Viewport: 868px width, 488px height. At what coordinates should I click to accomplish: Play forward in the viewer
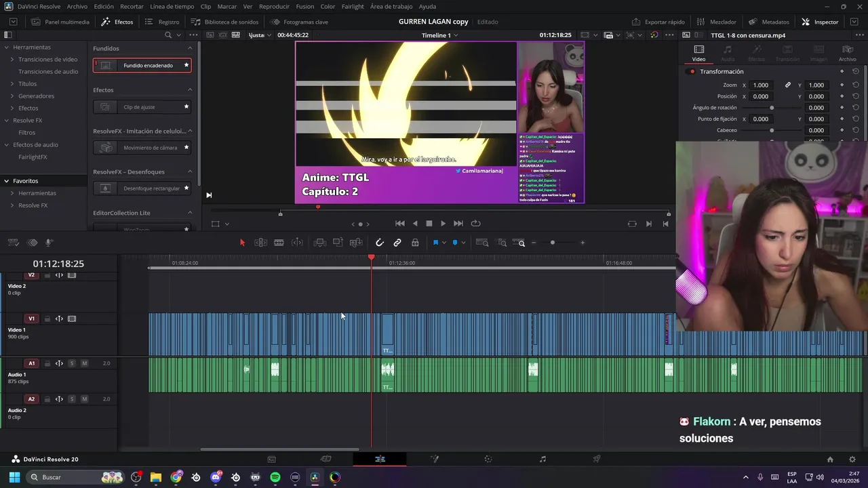tap(443, 224)
